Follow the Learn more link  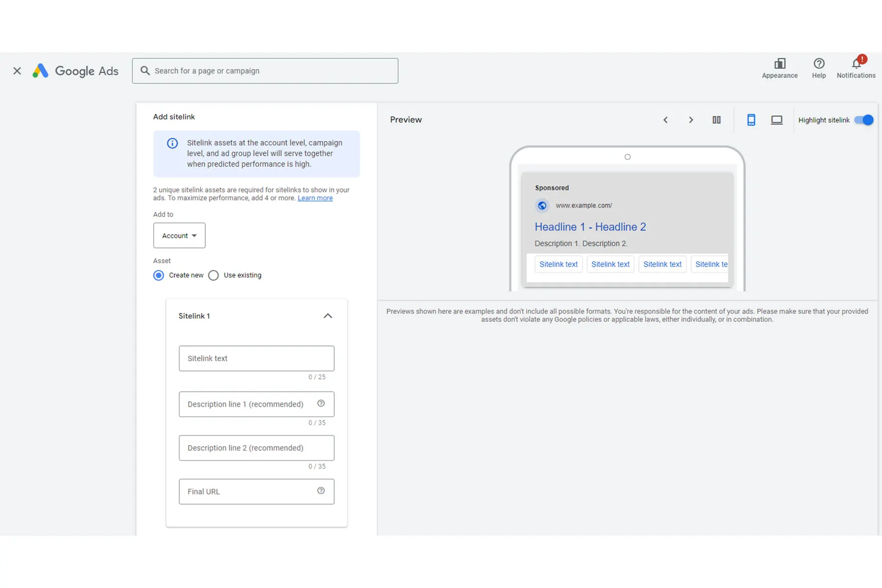315,198
